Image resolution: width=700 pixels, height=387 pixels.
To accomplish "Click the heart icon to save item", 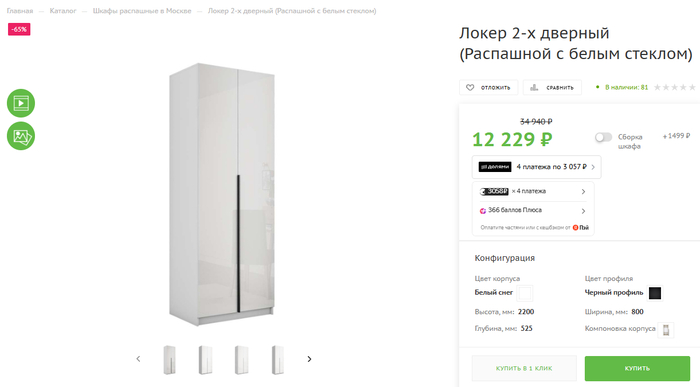I will click(470, 87).
